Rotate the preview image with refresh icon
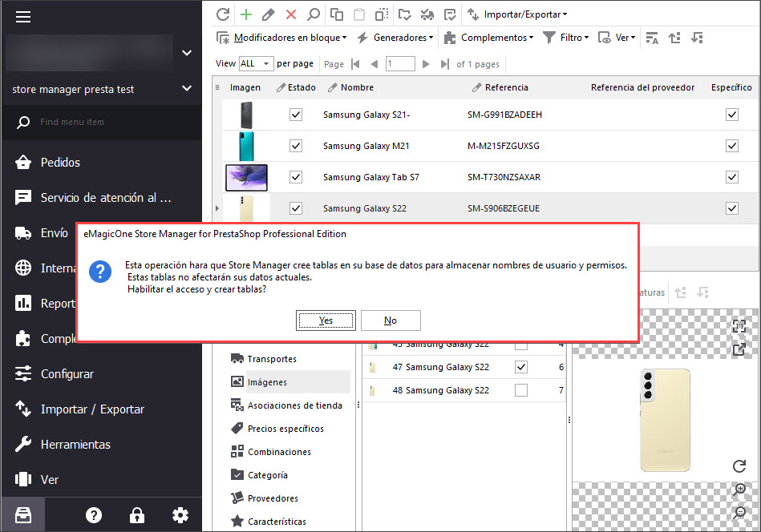The image size is (761, 532). click(739, 466)
